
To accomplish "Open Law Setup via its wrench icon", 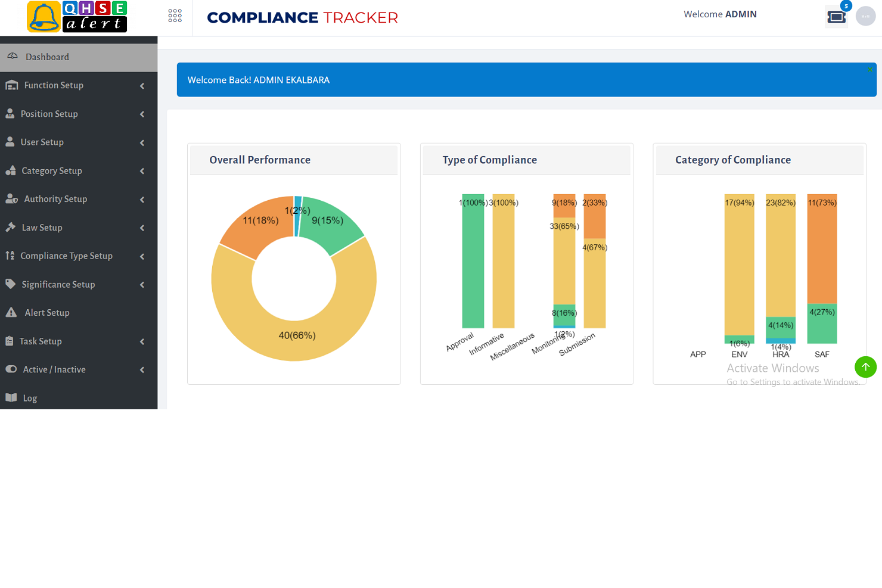I will pos(11,228).
